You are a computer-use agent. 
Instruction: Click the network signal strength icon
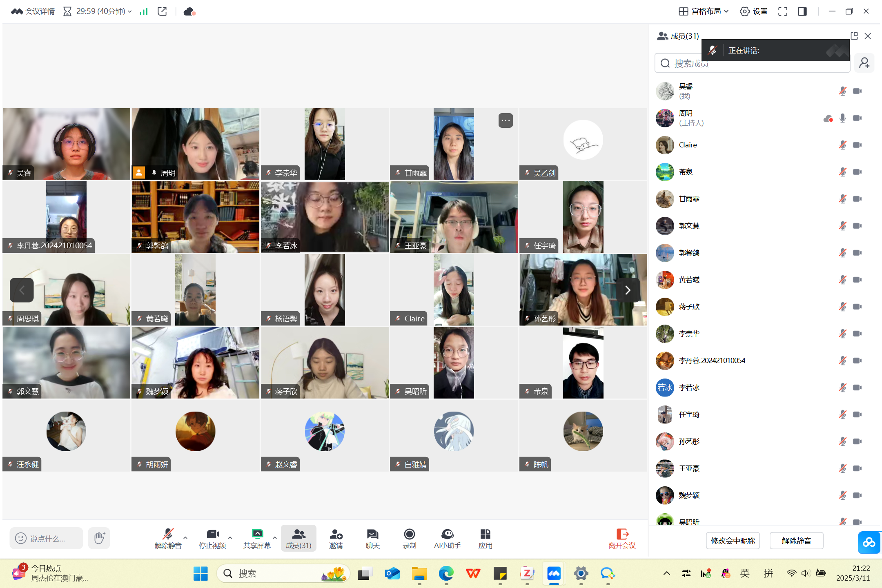tap(143, 11)
